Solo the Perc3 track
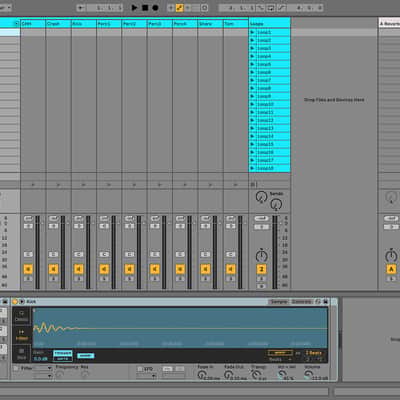This screenshot has height=400, width=400. 155,279
